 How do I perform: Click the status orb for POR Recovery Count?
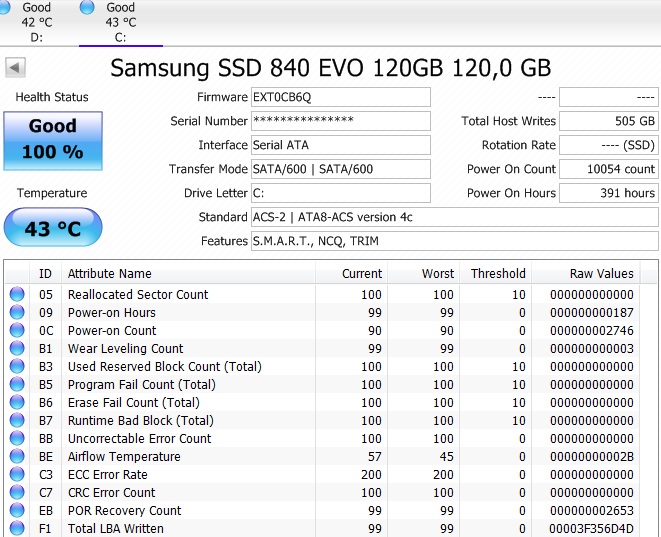click(x=17, y=510)
